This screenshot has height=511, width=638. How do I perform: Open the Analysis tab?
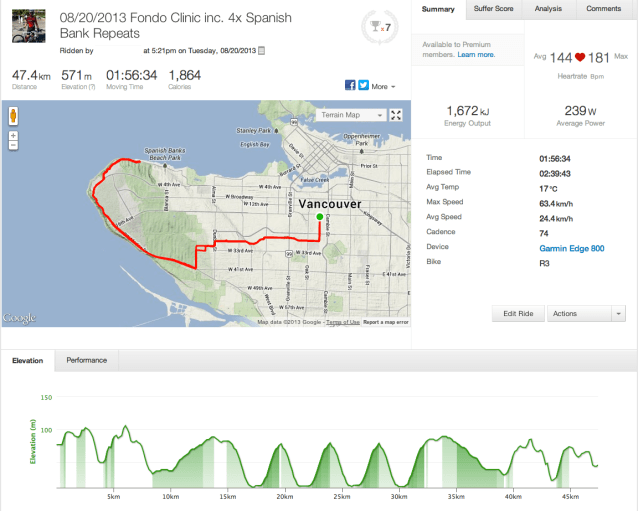click(548, 9)
